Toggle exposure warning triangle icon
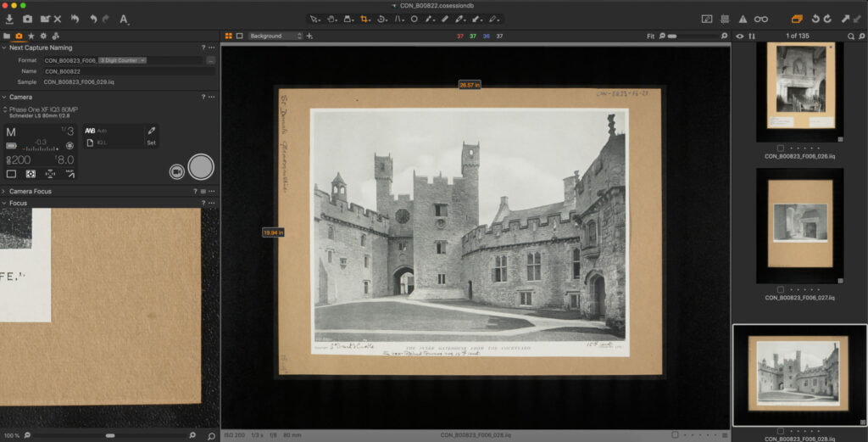868x442 pixels. point(743,19)
